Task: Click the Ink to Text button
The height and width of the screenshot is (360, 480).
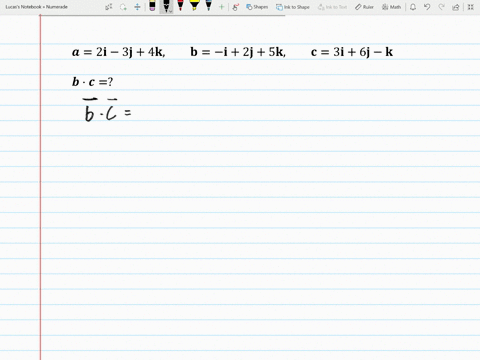Action: coord(332,7)
